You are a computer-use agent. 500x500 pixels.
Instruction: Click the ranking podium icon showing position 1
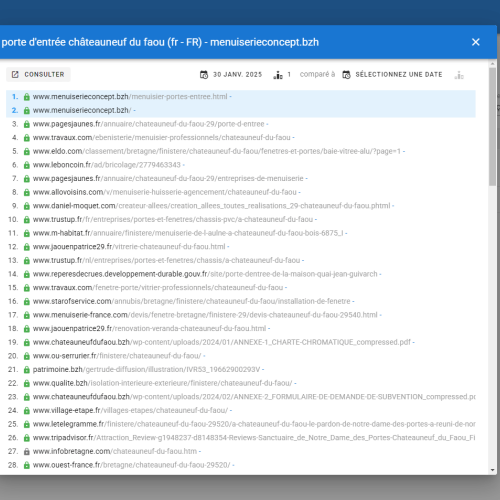[278, 75]
